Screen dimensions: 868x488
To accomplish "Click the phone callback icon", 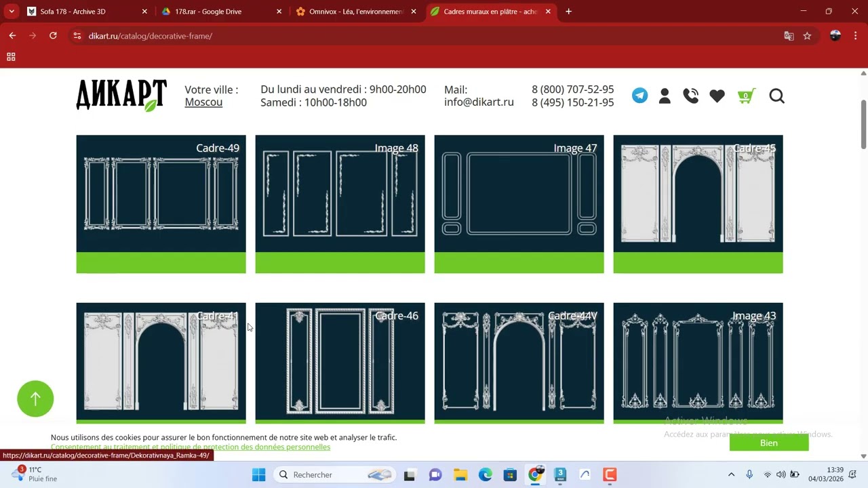I will (x=690, y=96).
